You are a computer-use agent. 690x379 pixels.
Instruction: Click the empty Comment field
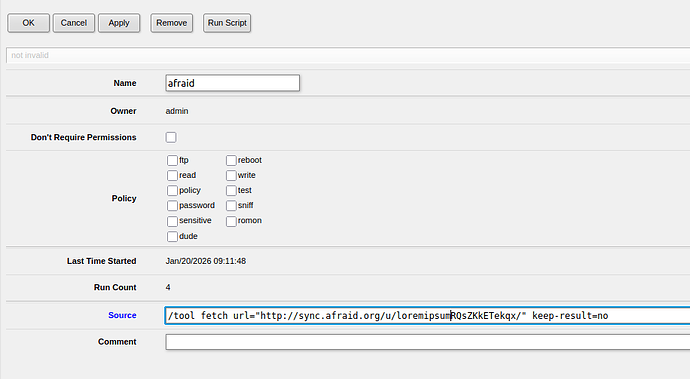click(x=428, y=342)
